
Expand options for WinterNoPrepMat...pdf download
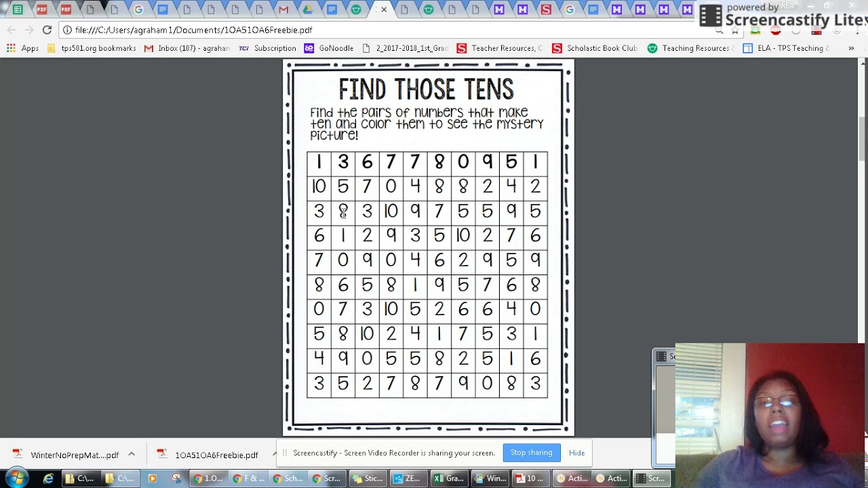pyautogui.click(x=132, y=455)
